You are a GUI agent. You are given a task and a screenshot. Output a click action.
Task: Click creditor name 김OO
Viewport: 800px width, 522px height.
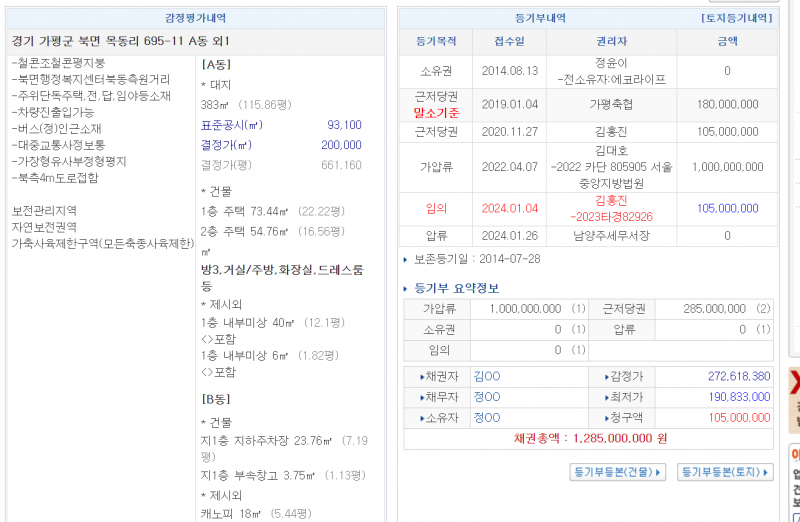pyautogui.click(x=487, y=376)
